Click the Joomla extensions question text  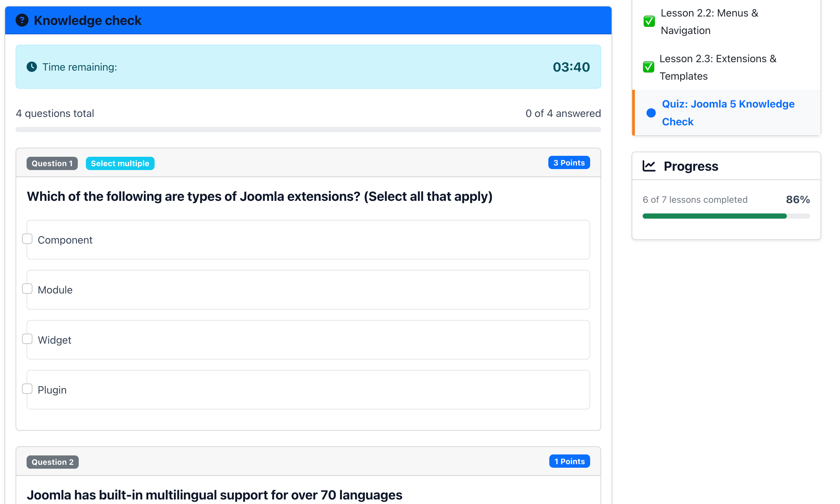point(260,197)
